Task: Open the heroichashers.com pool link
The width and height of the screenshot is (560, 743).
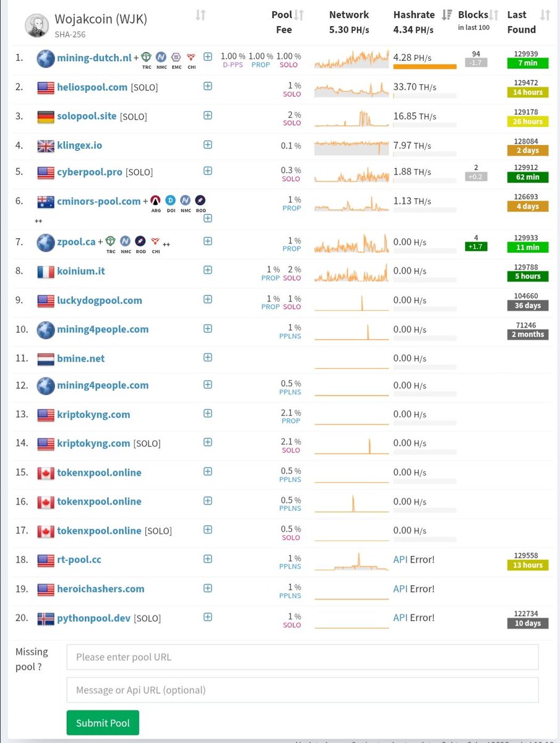Action: 101,589
